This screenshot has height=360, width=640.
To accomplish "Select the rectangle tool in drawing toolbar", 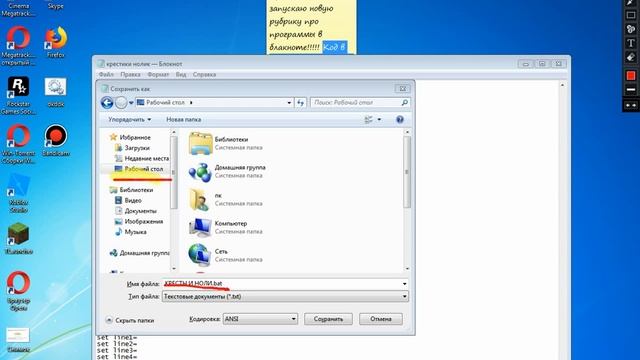I will [x=631, y=15].
